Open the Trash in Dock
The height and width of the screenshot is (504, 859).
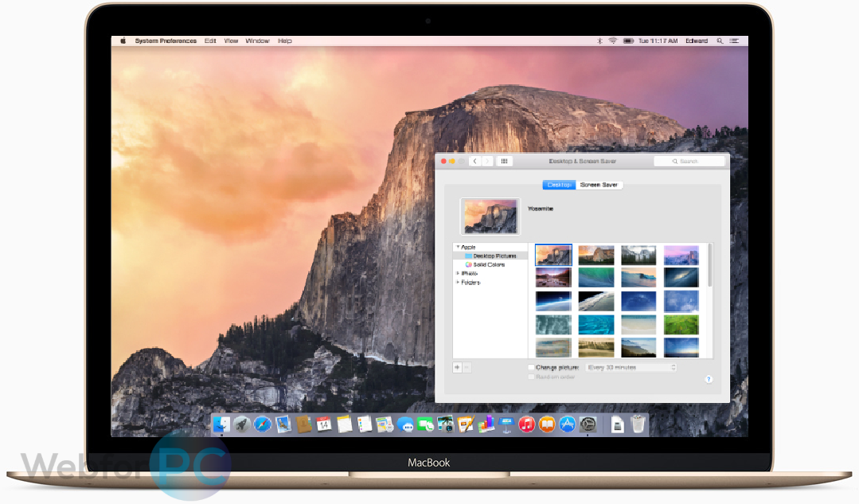coord(638,424)
